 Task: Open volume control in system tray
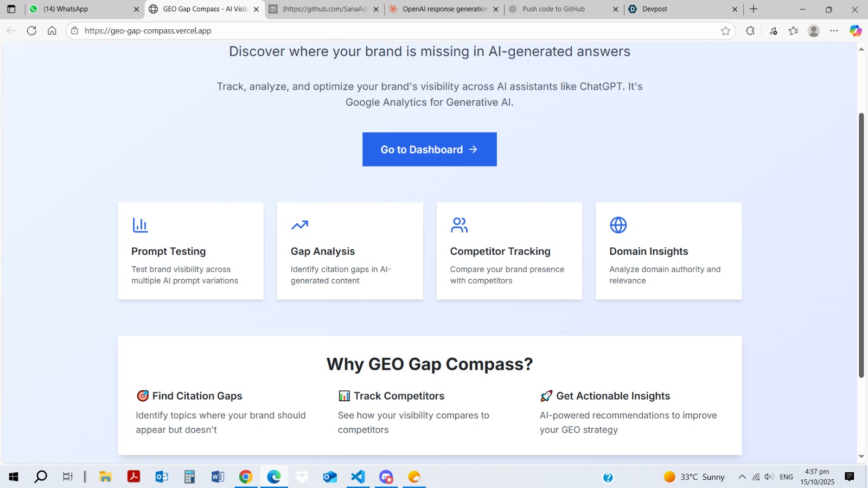769,477
